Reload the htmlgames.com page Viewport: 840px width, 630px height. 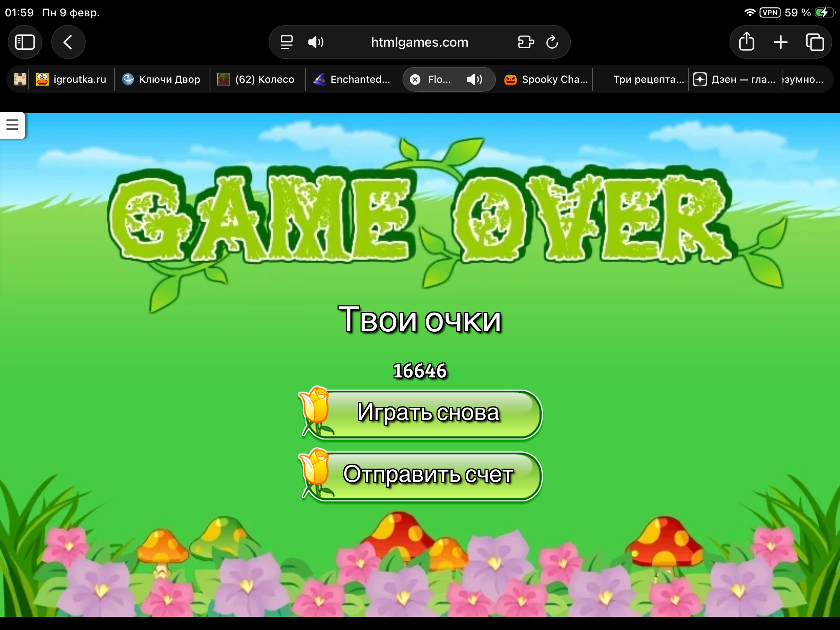pyautogui.click(x=552, y=42)
